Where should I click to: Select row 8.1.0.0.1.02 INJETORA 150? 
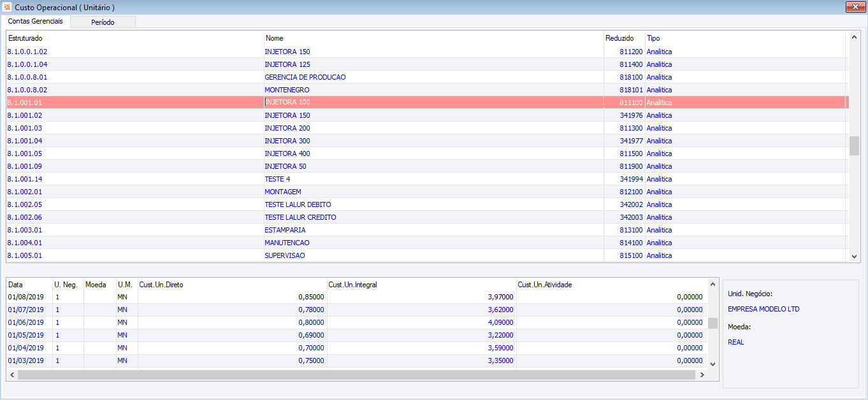pos(427,52)
